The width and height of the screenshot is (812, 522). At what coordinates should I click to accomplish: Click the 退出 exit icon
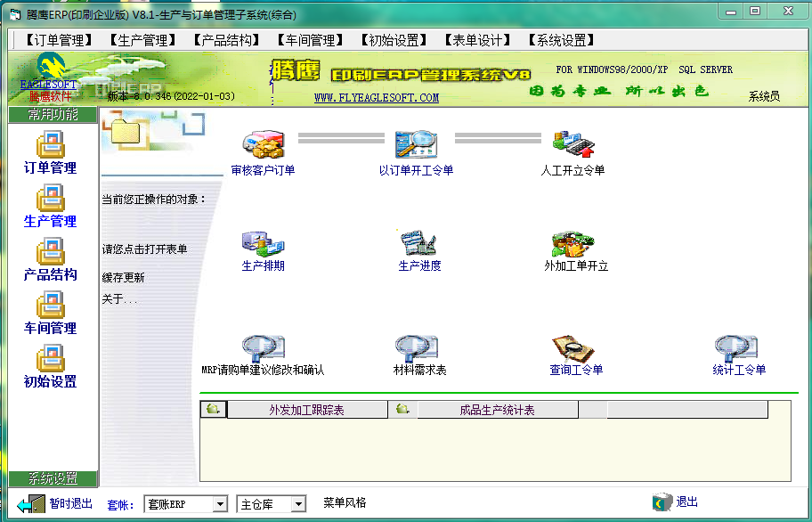tap(662, 502)
